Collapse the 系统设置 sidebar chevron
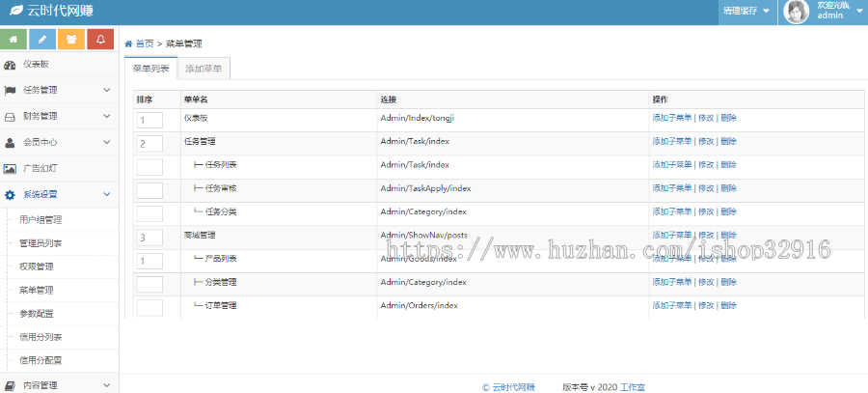This screenshot has height=393, width=868. click(107, 194)
